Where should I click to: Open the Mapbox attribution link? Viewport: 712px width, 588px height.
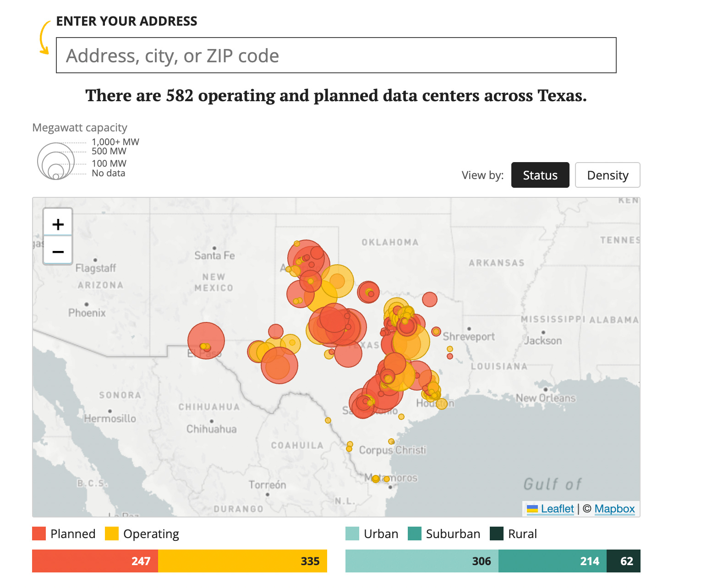point(614,509)
